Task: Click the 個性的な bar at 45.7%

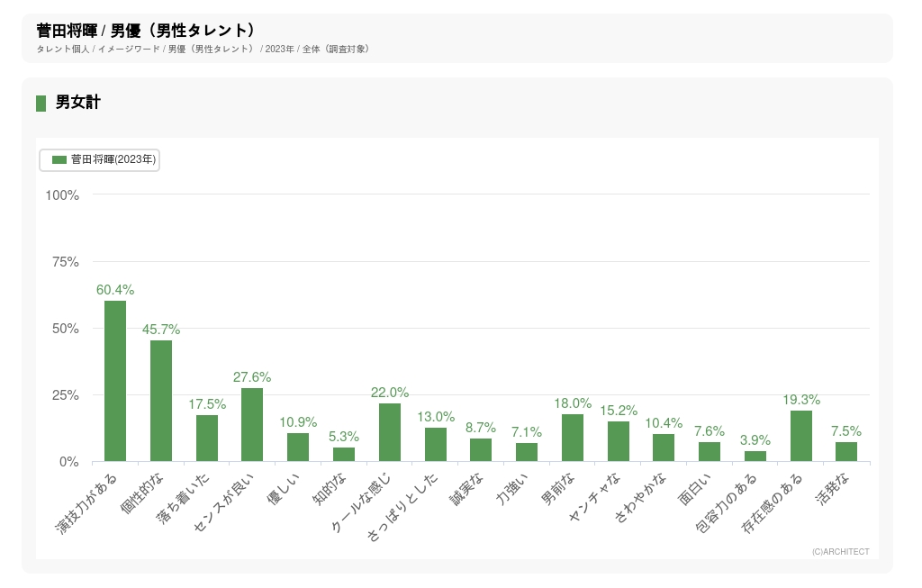Action: [161, 401]
